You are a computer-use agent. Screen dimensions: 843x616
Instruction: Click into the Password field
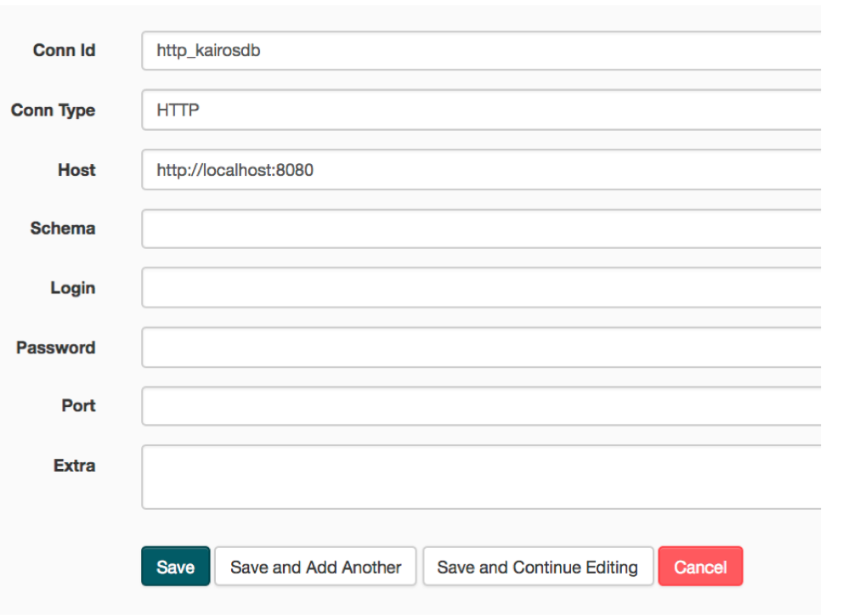click(480, 348)
